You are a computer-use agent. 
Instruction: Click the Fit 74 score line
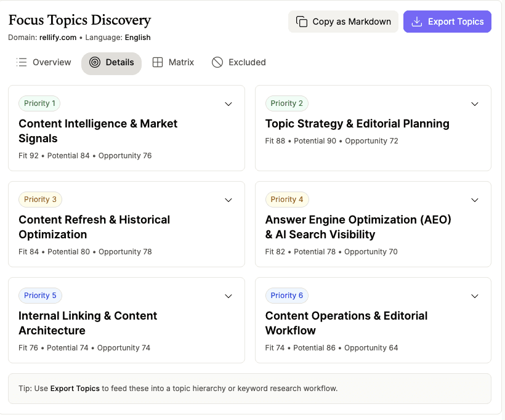tap(332, 348)
